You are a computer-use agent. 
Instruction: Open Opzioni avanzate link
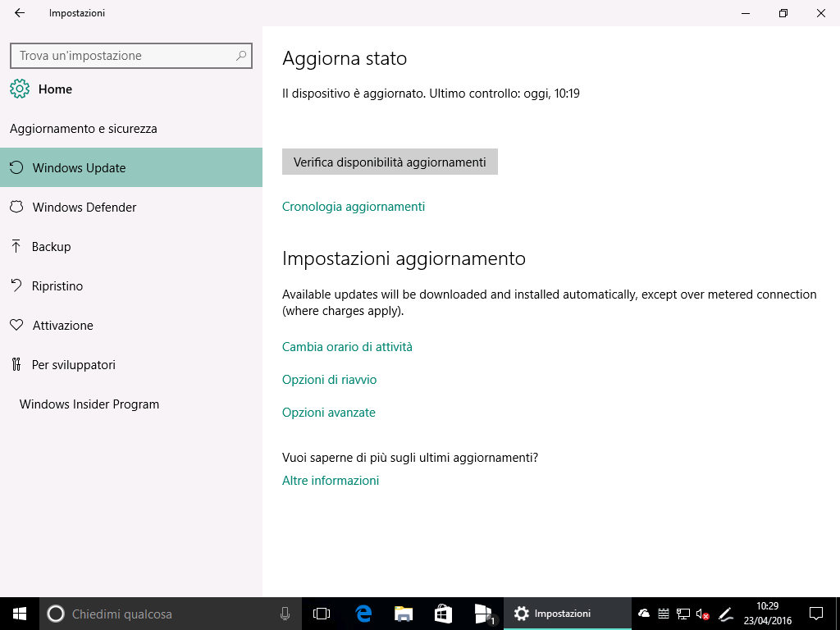coord(329,413)
